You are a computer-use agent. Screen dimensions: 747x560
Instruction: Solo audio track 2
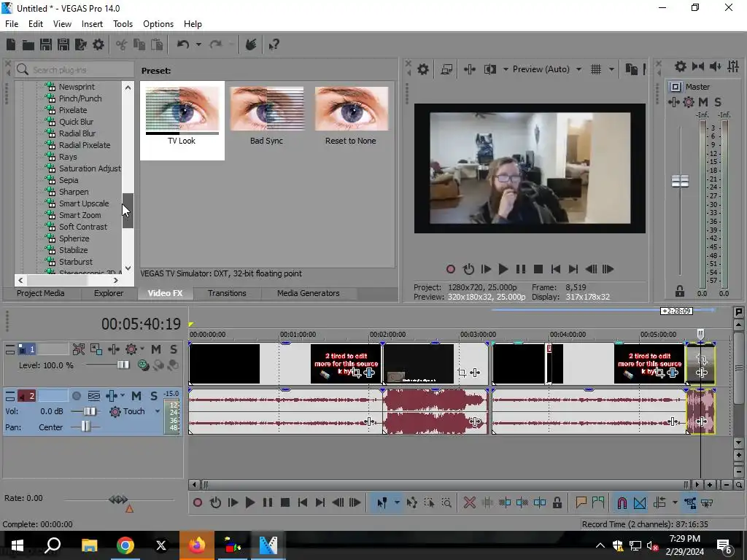point(154,396)
